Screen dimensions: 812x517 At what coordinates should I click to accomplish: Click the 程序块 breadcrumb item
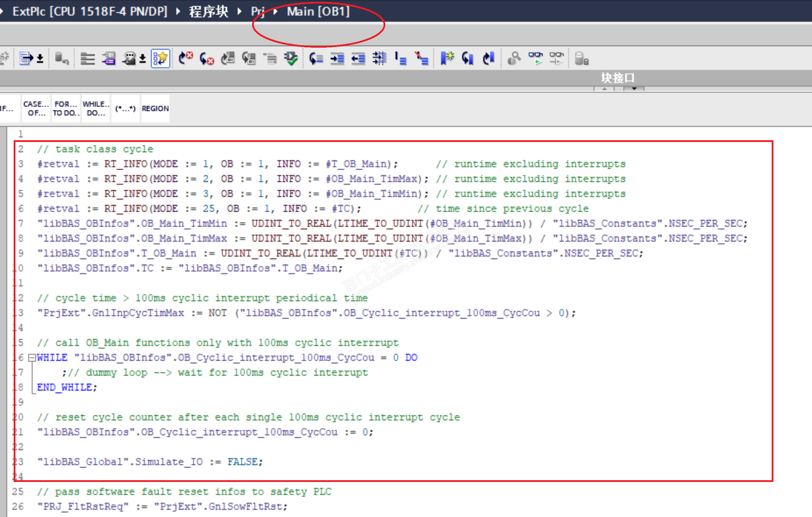tap(209, 12)
